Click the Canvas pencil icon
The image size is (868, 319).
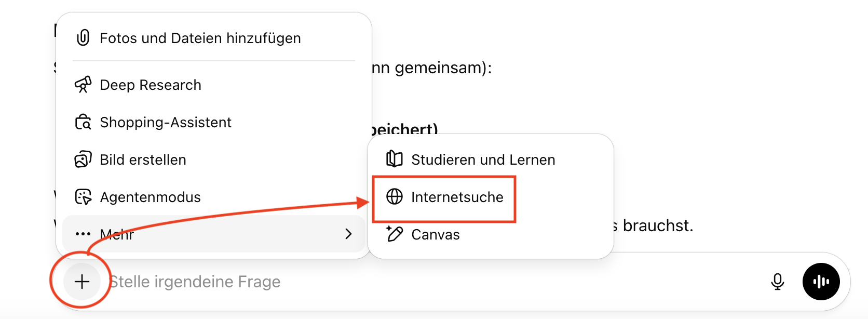tap(395, 234)
